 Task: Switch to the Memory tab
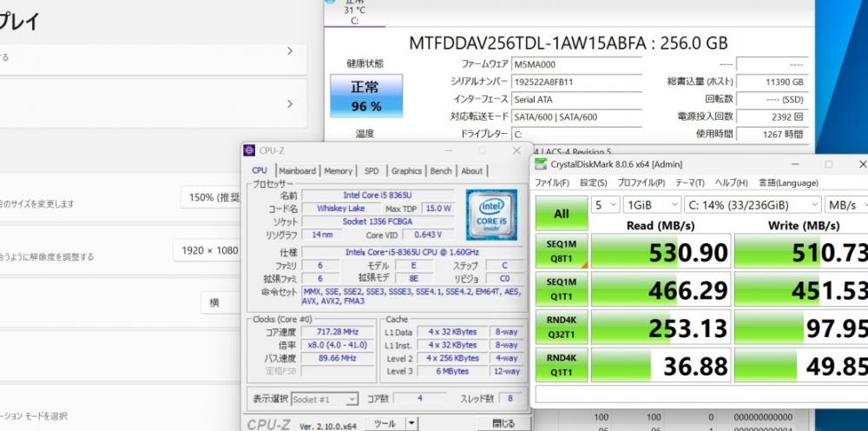tap(338, 171)
